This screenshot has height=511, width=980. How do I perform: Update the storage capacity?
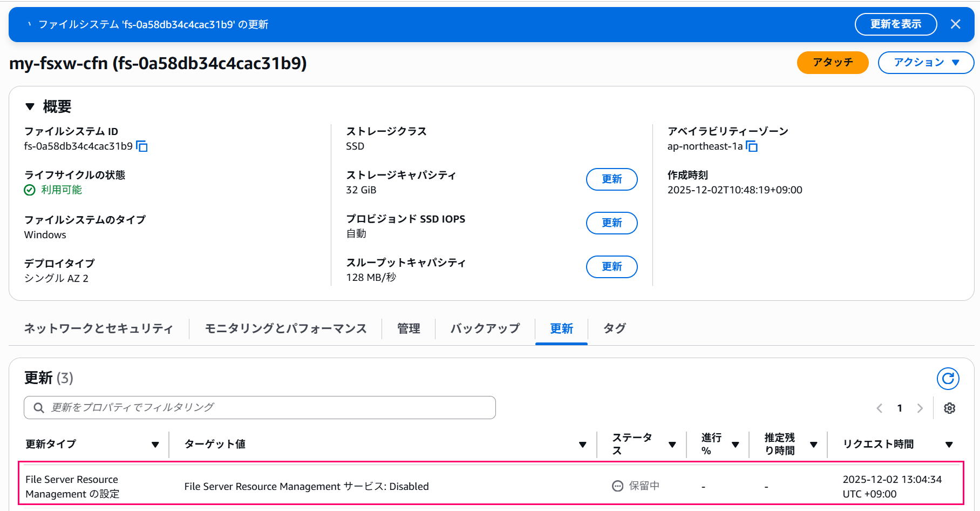click(x=611, y=179)
